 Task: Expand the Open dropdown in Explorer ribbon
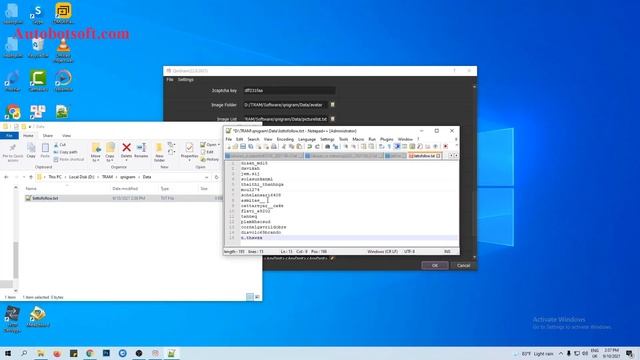pyautogui.click(x=219, y=145)
